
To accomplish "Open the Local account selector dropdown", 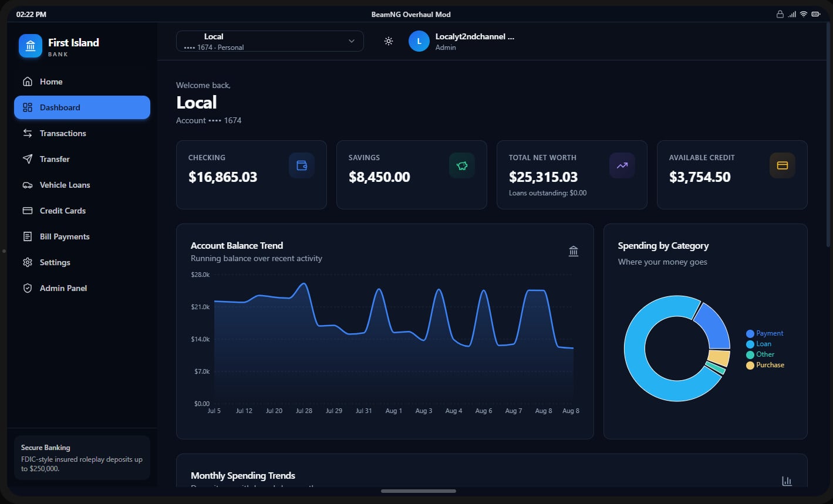I will click(x=270, y=41).
